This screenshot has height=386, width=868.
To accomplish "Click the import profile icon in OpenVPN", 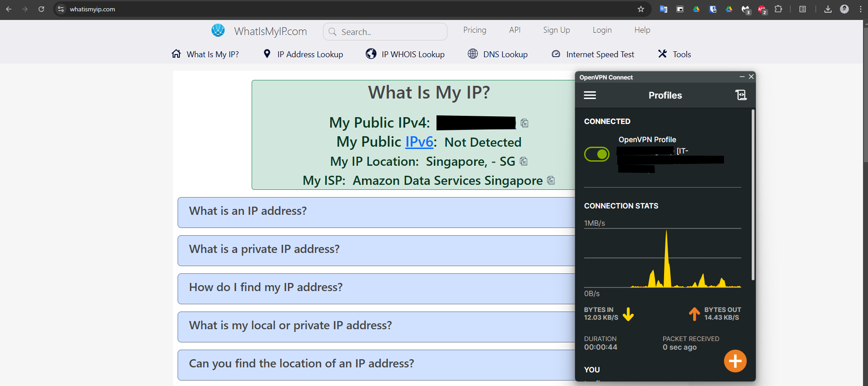I will (740, 95).
